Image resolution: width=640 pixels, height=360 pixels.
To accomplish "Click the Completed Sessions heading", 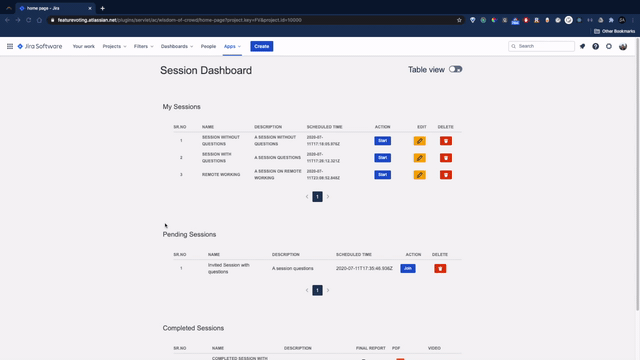I will pos(193,328).
